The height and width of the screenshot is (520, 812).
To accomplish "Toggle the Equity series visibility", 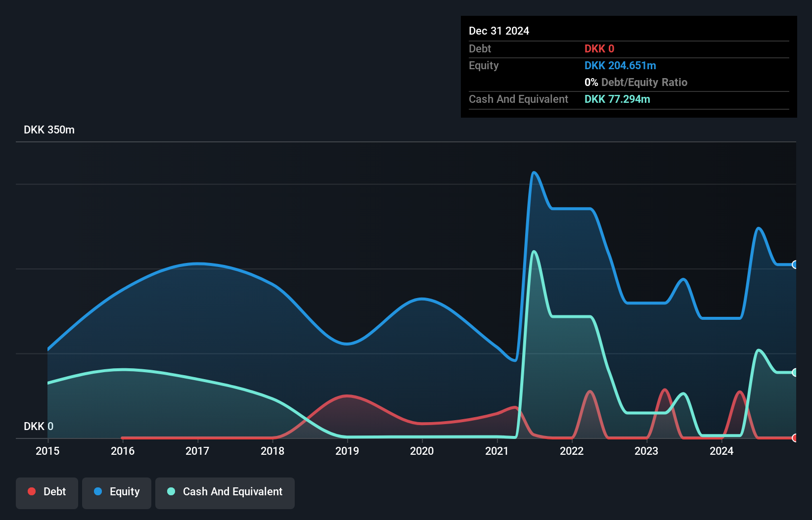I will pos(116,491).
